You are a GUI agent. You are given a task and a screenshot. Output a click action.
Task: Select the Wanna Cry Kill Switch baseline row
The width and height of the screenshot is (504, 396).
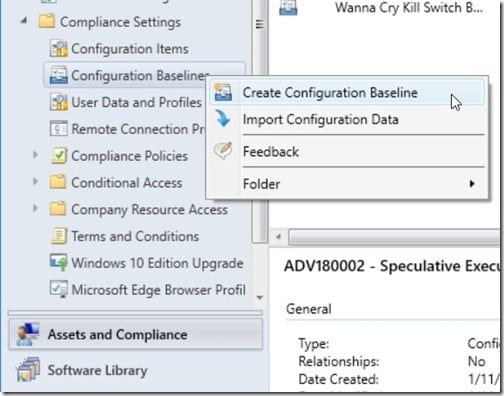click(385, 8)
